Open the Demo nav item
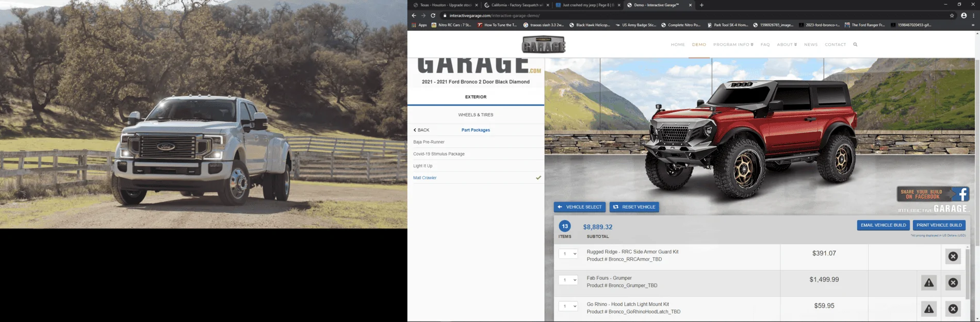Image resolution: width=980 pixels, height=322 pixels. pos(699,45)
